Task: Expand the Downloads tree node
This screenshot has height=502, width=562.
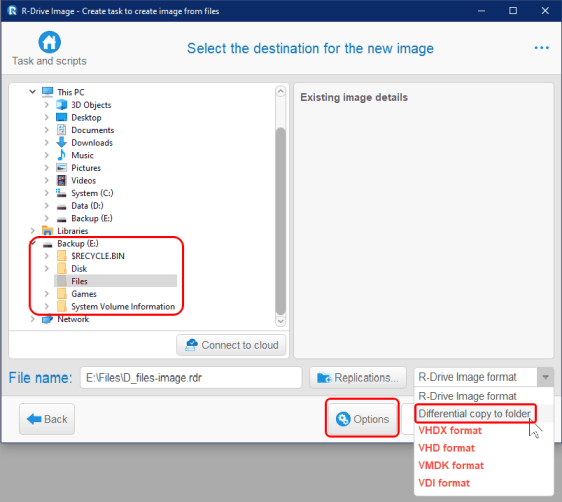Action: coord(46,142)
